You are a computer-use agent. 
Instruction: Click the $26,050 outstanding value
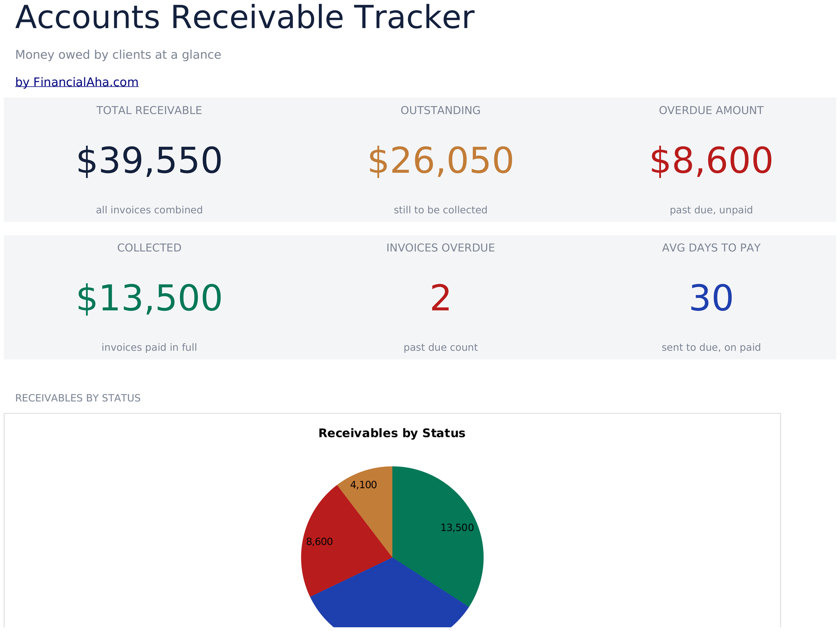tap(441, 161)
